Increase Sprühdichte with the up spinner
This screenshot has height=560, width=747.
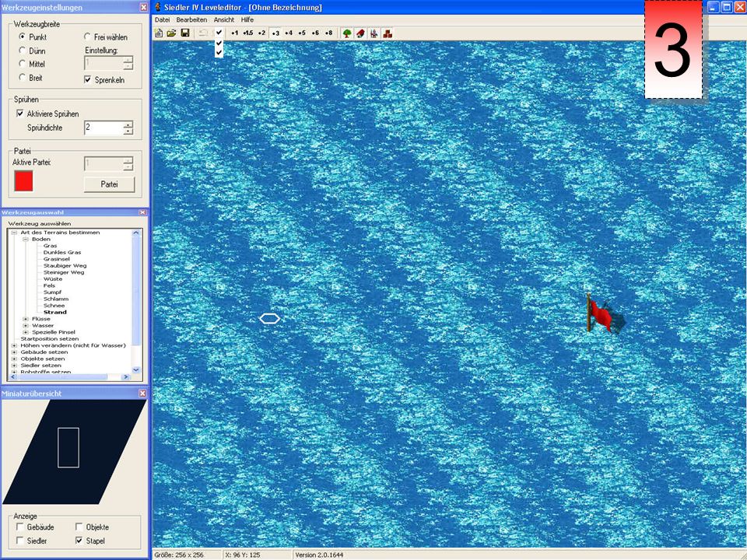pos(128,124)
